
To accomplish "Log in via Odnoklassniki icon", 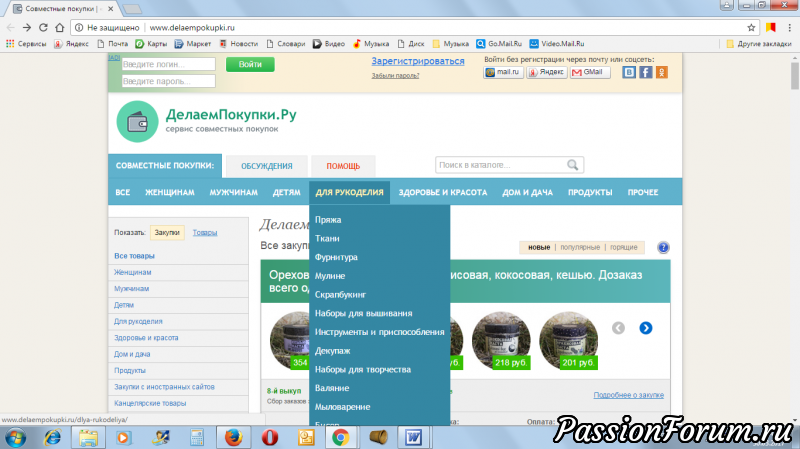I will point(662,72).
